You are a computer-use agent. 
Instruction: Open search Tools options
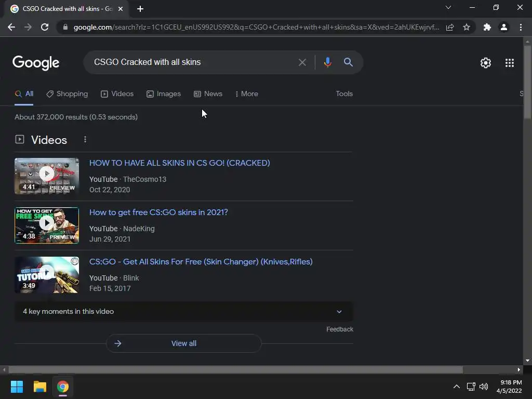pyautogui.click(x=344, y=94)
